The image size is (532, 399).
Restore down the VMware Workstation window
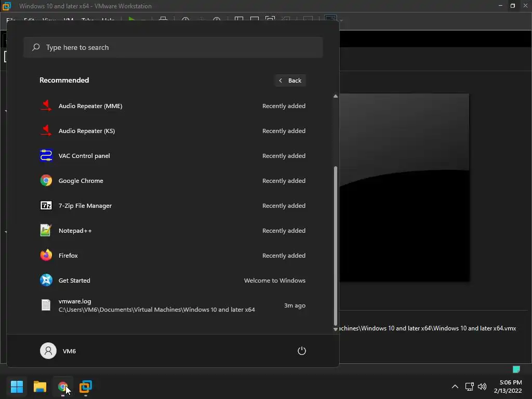pyautogui.click(x=513, y=6)
